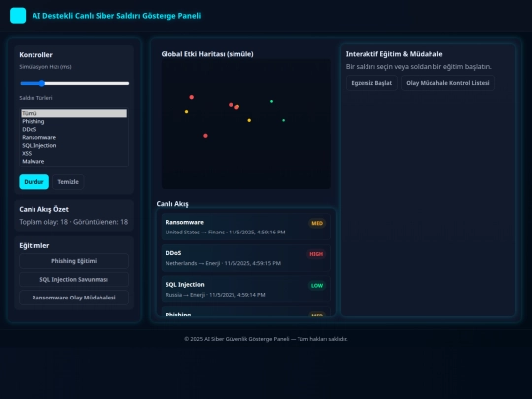Click the MED badge on Ransomware event

(x=317, y=223)
